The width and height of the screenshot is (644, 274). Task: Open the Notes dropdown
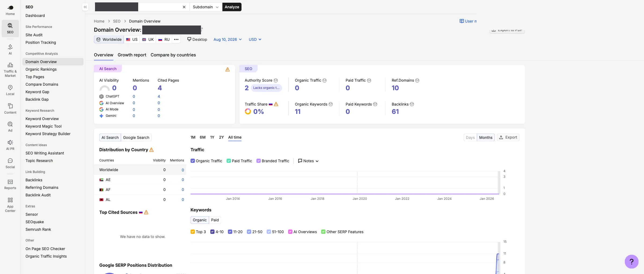[308, 161]
